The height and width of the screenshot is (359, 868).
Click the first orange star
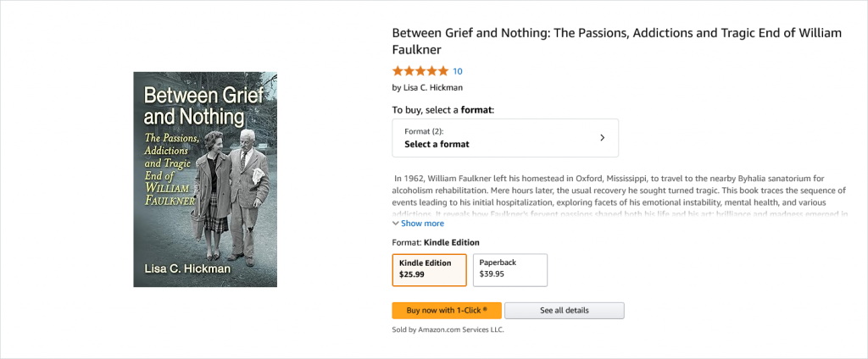(x=398, y=71)
